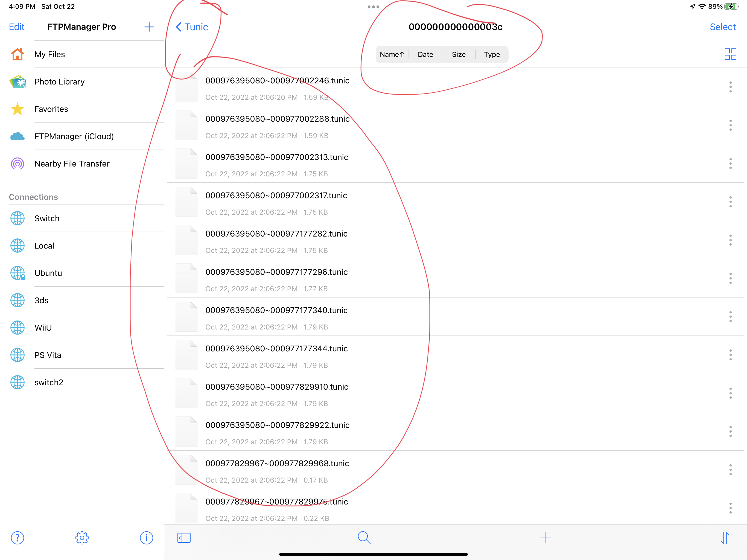
Task: Open the Favorites list entry
Action: [82, 109]
